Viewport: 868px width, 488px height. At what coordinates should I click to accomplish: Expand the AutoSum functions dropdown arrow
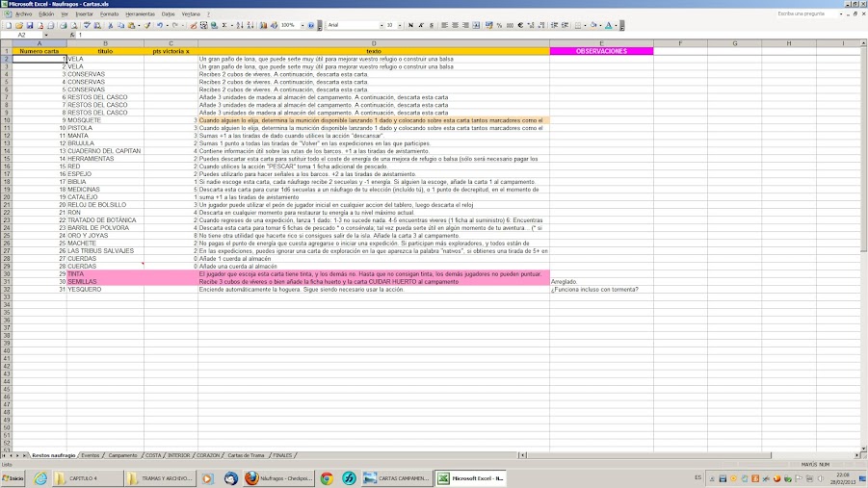pos(232,25)
